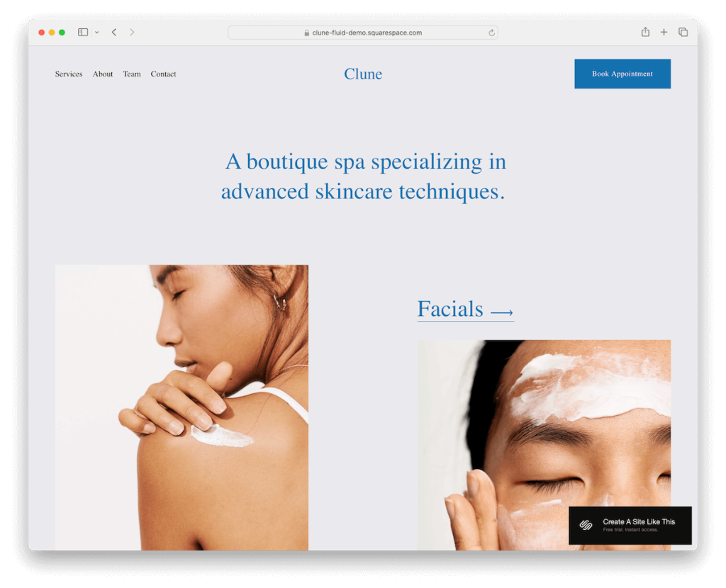Image resolution: width=726 pixels, height=588 pixels.
Task: Expand the sidebar dropdown chevron
Action: [x=96, y=33]
